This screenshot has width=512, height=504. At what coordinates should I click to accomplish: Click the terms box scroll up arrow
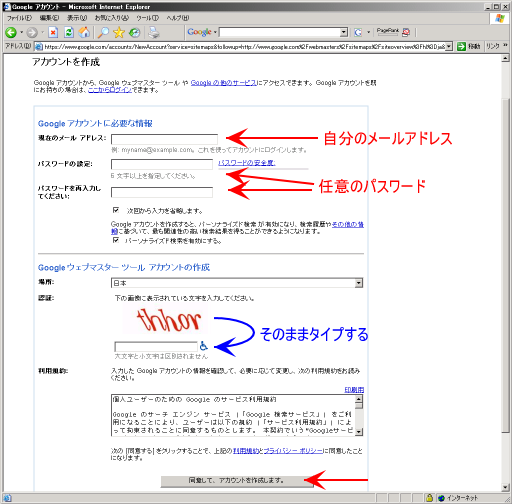359,399
